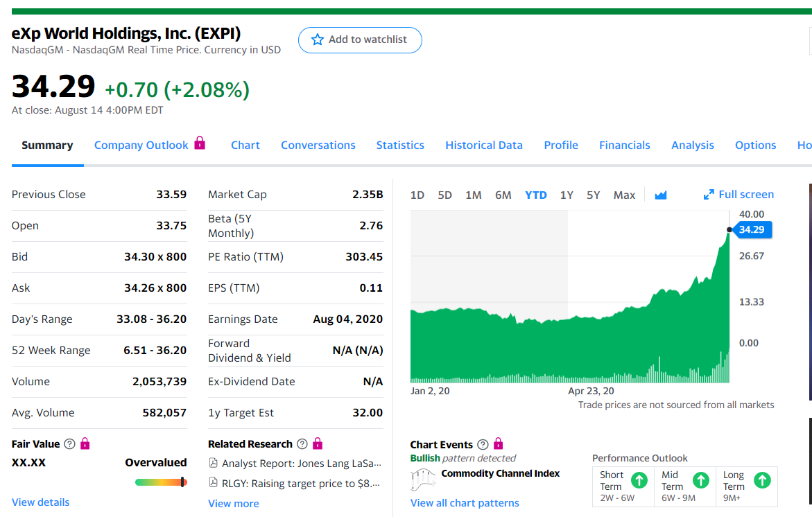Click the Fair Value overvalued gauge bar

[161, 482]
